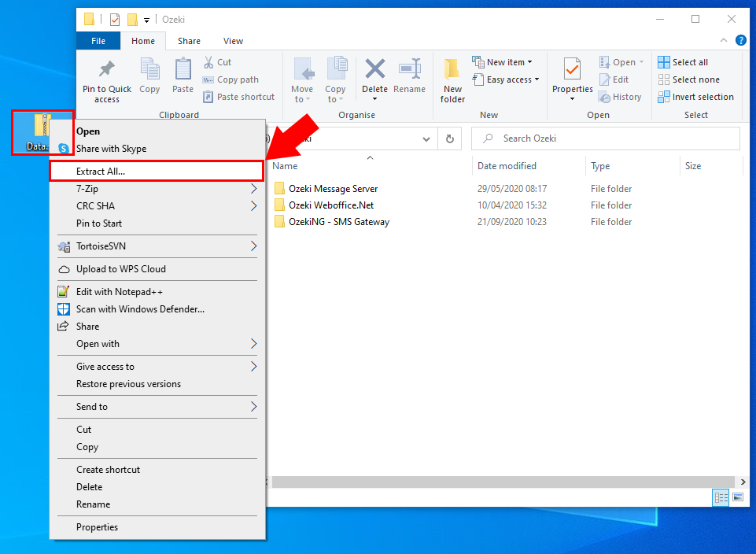Open the History of the selected item
Screen dimensions: 756x554
(x=621, y=96)
